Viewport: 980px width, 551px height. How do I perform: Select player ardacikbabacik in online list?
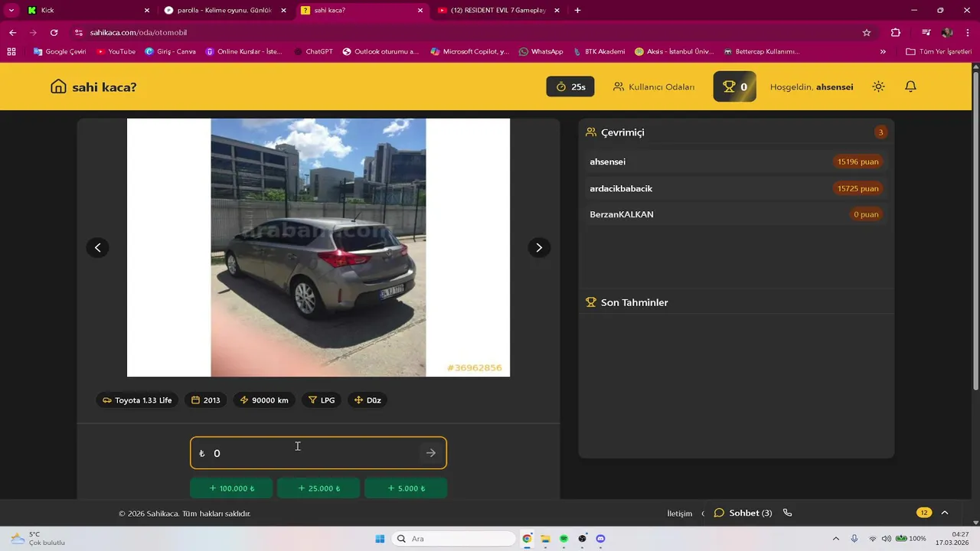tap(736, 188)
